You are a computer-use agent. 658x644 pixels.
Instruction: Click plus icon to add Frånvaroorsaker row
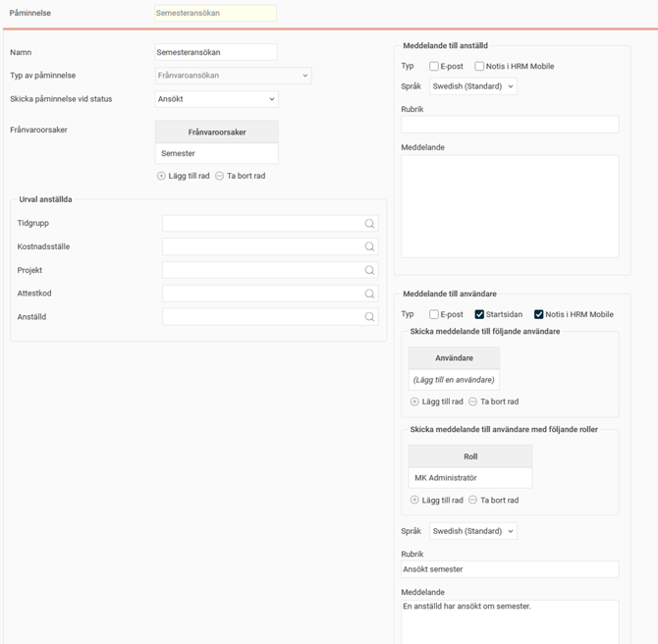tap(162, 176)
